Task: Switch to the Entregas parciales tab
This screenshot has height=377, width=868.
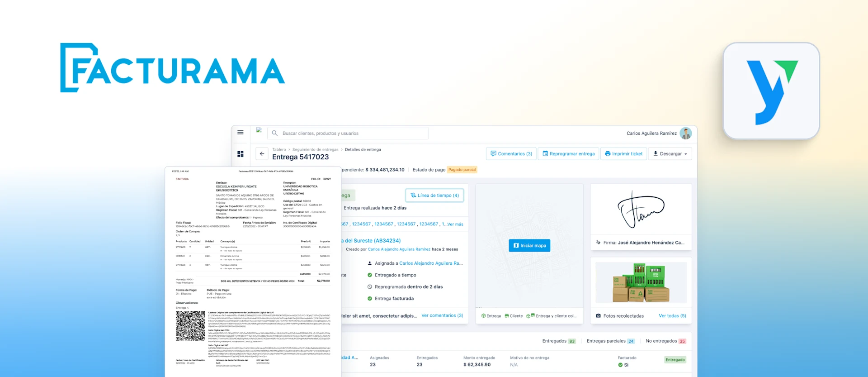Action: [611, 341]
